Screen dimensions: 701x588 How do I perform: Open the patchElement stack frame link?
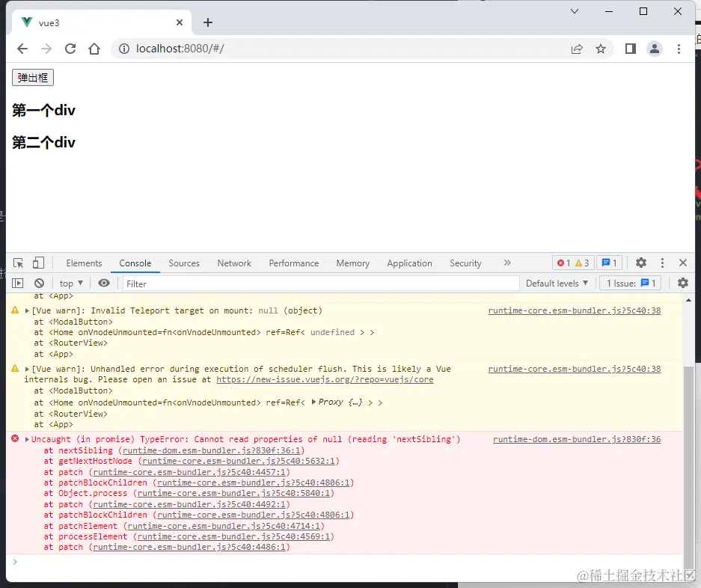pos(224,526)
